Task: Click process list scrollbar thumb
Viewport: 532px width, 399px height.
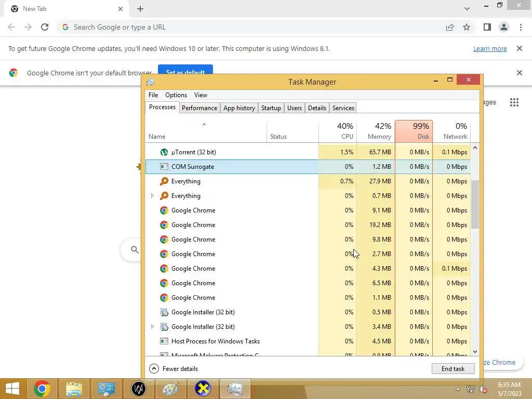Action: [475, 204]
